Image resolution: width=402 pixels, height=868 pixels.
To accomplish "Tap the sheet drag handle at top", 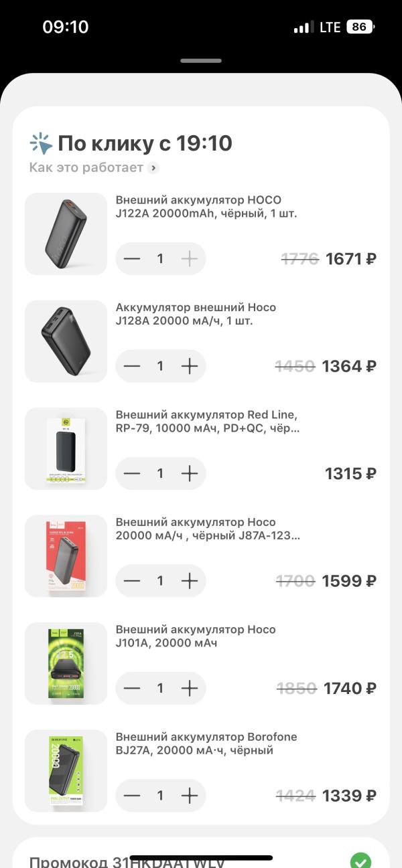I will [x=201, y=60].
